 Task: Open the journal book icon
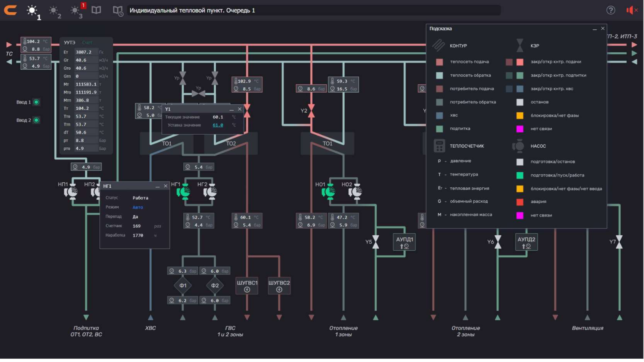(x=96, y=10)
